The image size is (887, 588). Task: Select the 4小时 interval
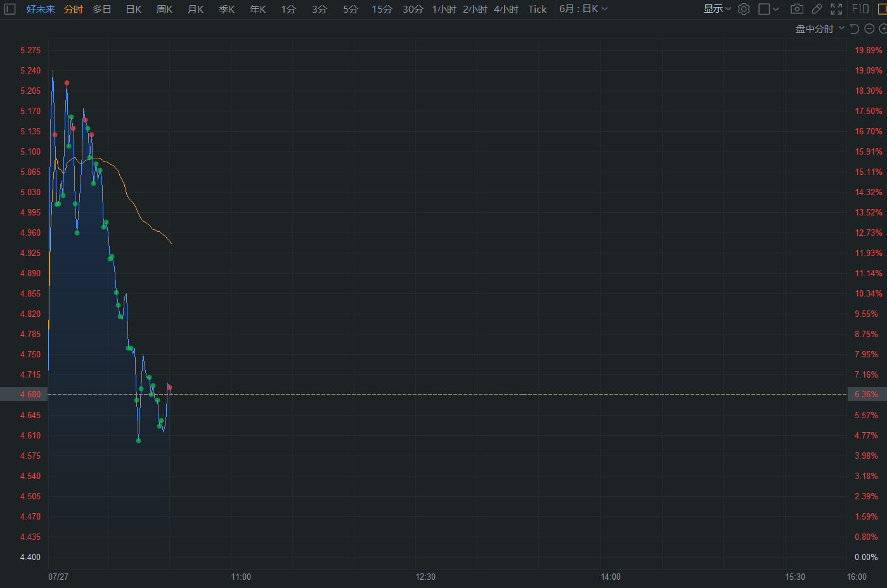tap(506, 10)
